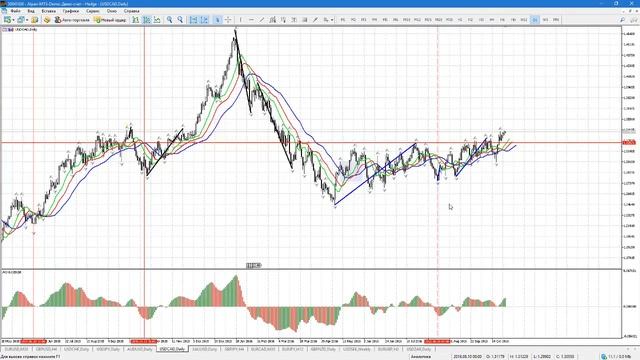The width and height of the screenshot is (640, 360).
Task: Switch to EURUSD,M30 chart tab
Action: 16,349
